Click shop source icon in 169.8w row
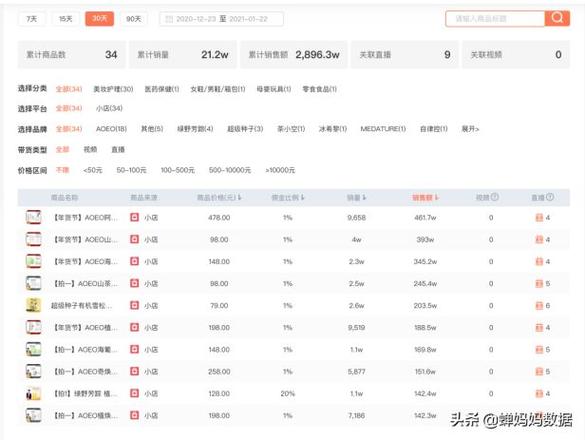This screenshot has height=440, width=585. point(134,349)
